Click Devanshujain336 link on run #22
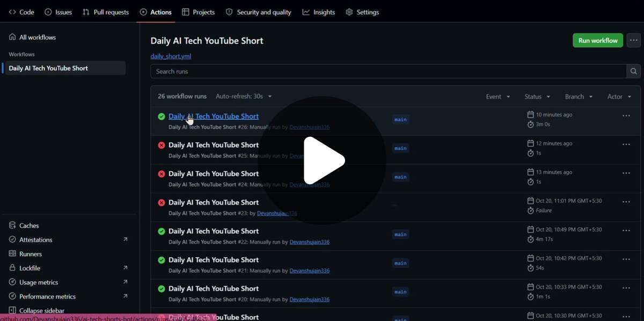 pyautogui.click(x=310, y=242)
